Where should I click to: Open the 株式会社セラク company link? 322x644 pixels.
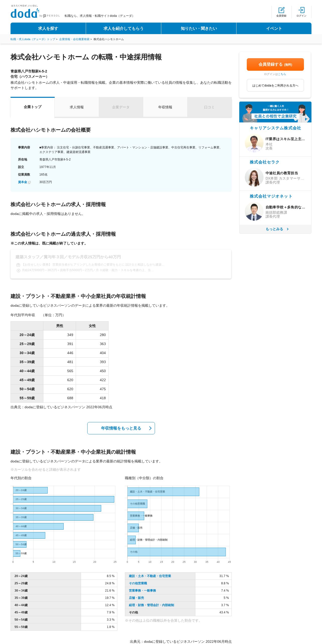[264, 162]
